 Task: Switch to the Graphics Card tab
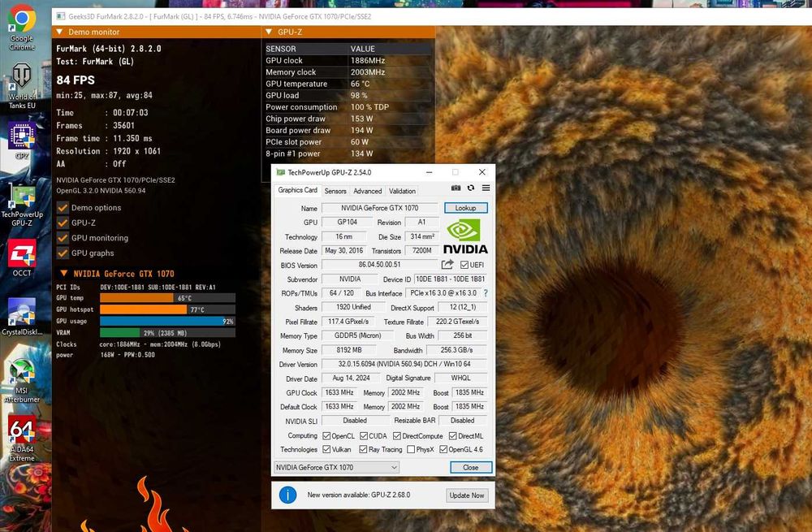pyautogui.click(x=297, y=190)
